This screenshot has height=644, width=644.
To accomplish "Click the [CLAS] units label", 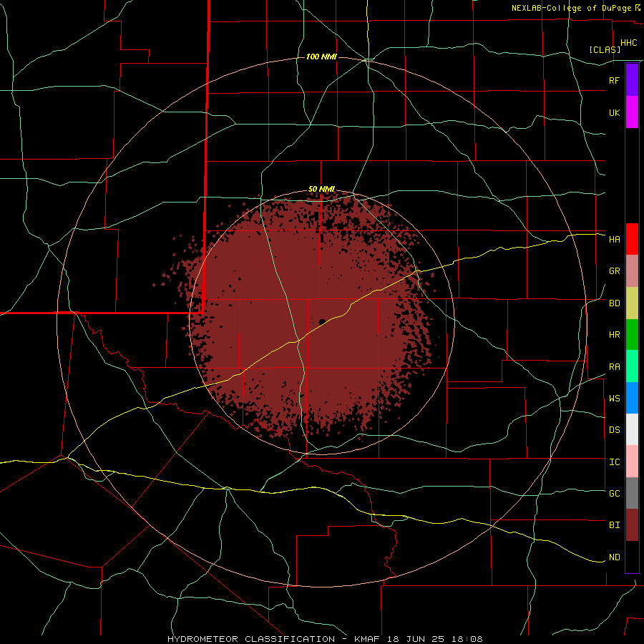I will [605, 49].
